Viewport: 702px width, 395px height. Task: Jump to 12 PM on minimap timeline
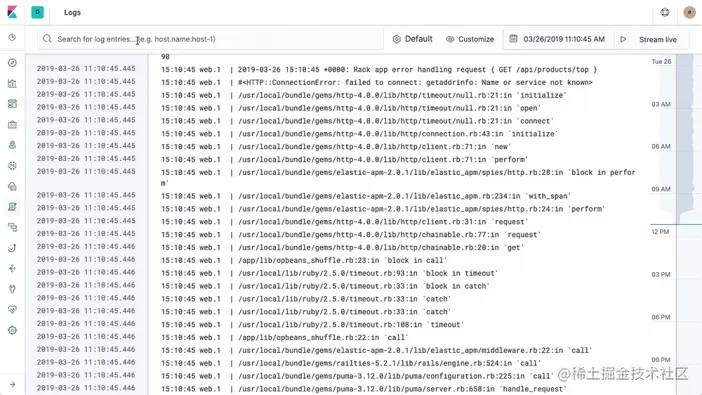(x=660, y=232)
